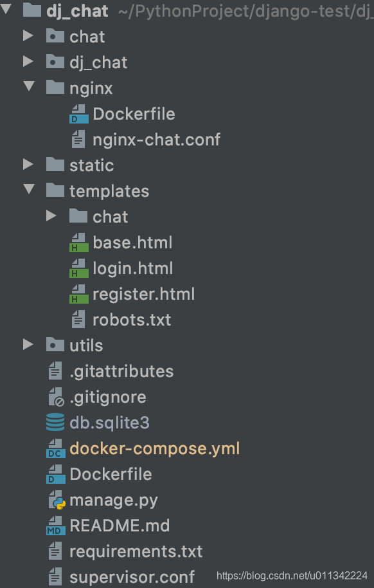Select requirements.txt file
Viewport: 374px width, 588px height.
[x=136, y=551]
